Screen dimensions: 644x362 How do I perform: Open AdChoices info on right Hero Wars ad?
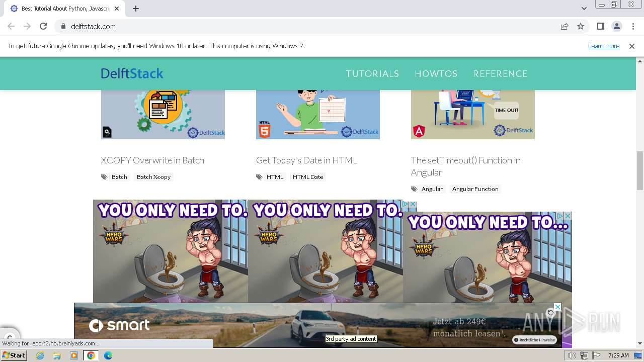pos(560,216)
